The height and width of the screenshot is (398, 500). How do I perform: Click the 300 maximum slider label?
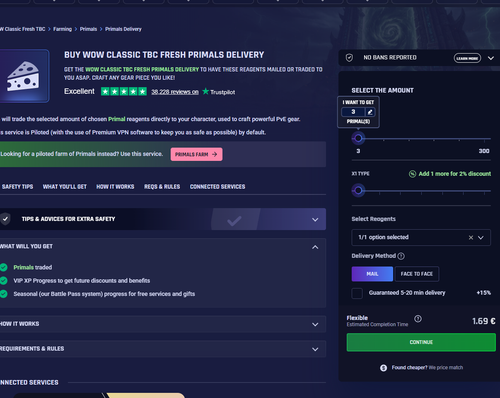(x=484, y=151)
